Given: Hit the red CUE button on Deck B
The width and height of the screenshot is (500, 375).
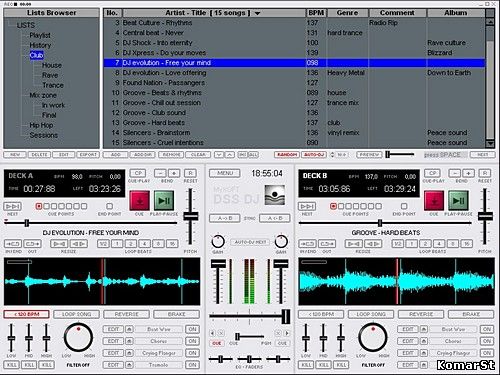Looking at the screenshot, I should pyautogui.click(x=434, y=201).
